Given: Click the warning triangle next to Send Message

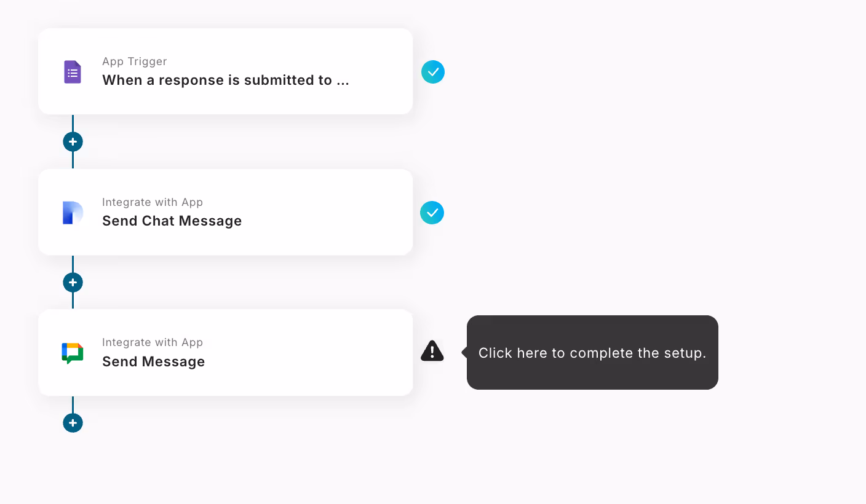Looking at the screenshot, I should [x=432, y=350].
